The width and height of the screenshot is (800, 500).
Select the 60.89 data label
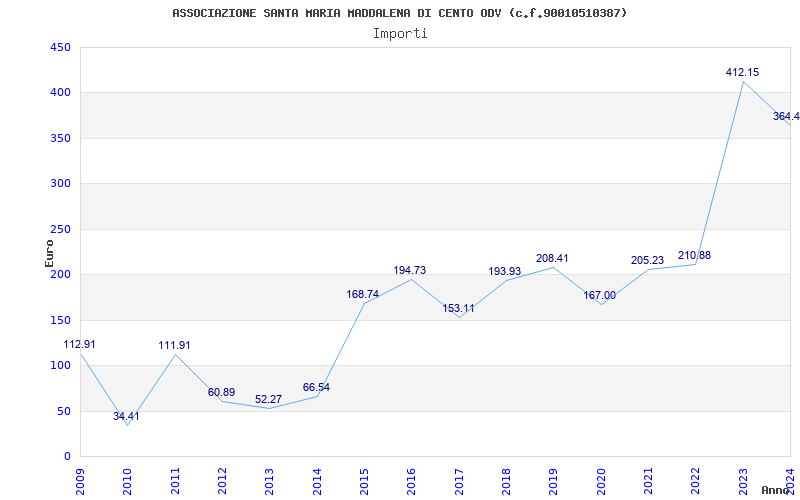point(221,392)
